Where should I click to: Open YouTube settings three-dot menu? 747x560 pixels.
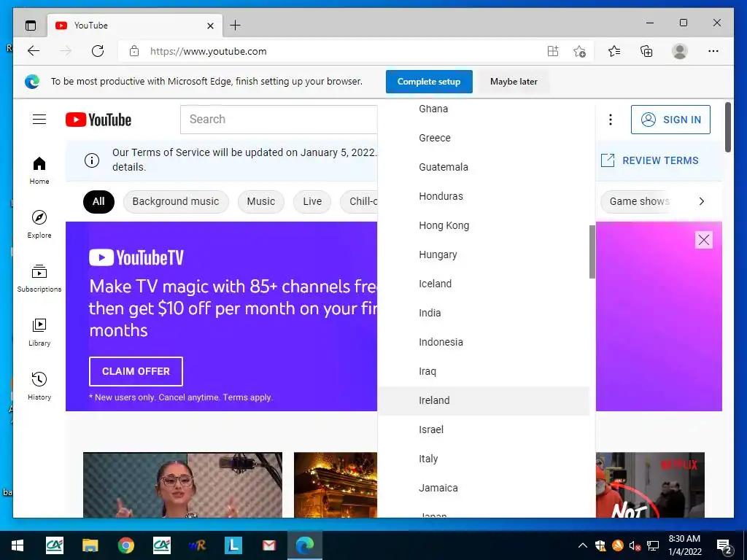click(x=611, y=120)
